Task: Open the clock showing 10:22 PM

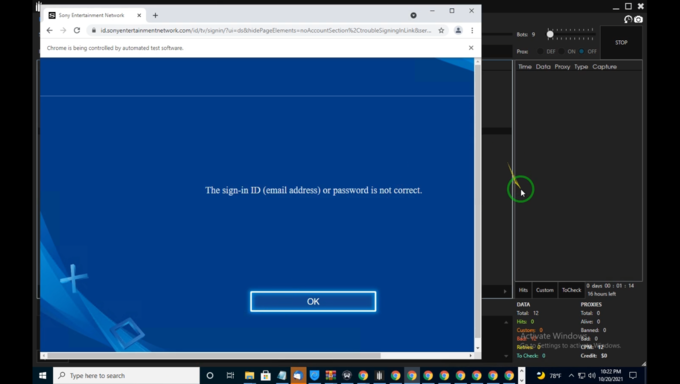Action: (x=611, y=375)
